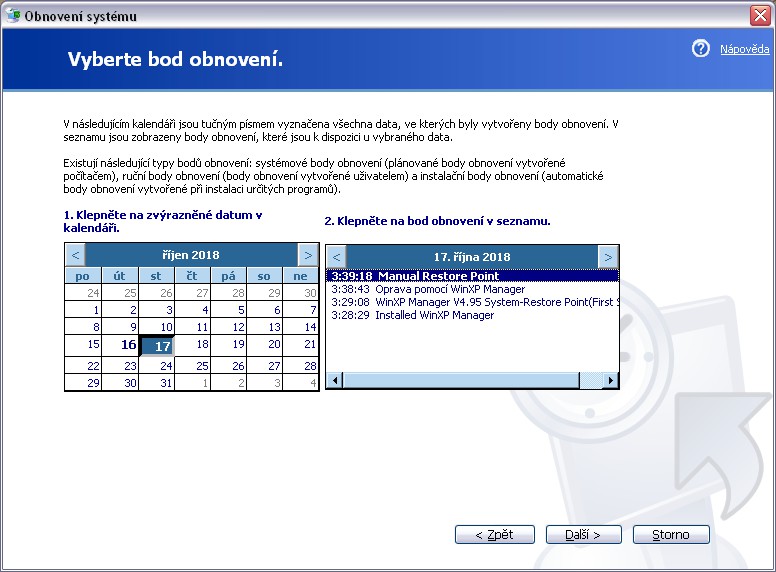The image size is (776, 572).
Task: Select October date 26 in calendar
Action: point(229,366)
